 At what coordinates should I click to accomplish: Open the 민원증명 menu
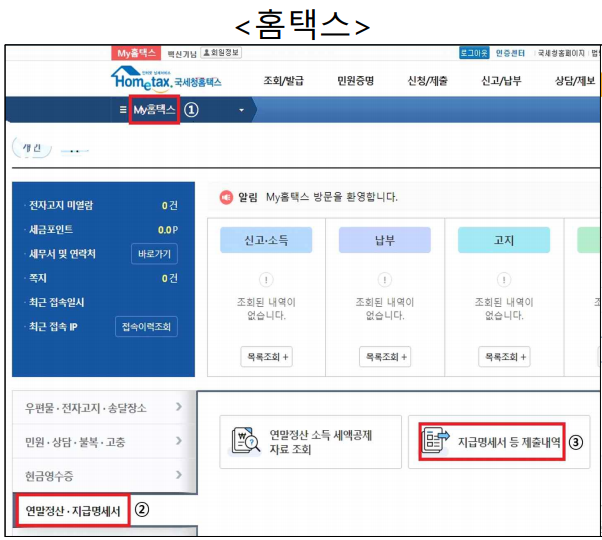tap(356, 81)
